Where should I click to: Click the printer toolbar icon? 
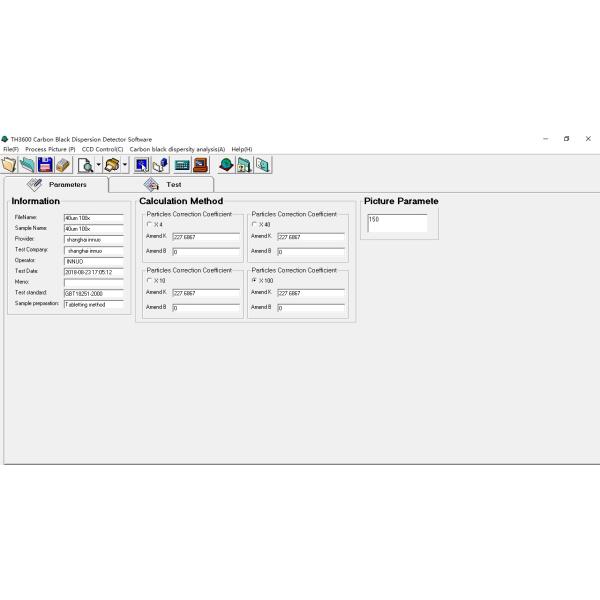pyautogui.click(x=112, y=165)
